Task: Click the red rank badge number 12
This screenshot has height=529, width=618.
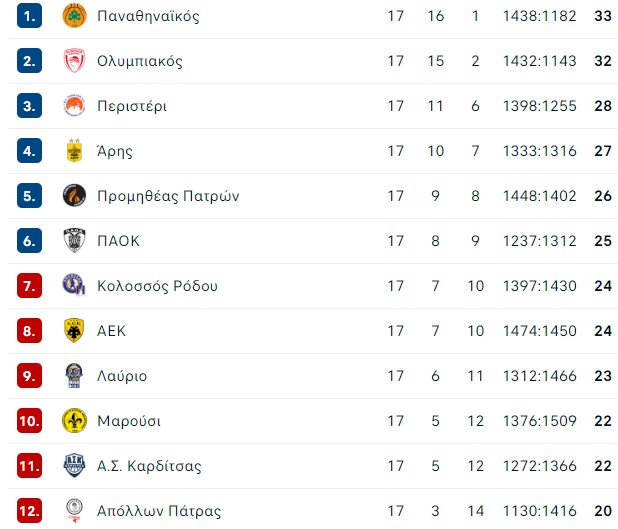Action: tap(30, 511)
